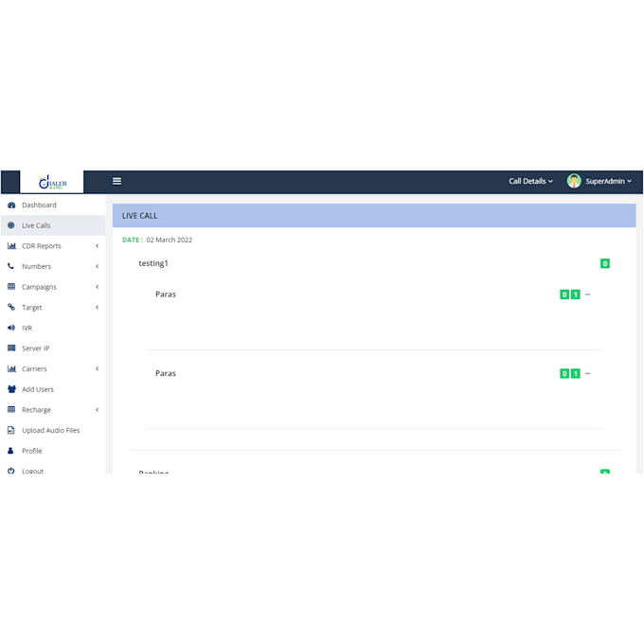Expand Carriers submenu arrow
The image size is (644, 644).
click(x=98, y=368)
